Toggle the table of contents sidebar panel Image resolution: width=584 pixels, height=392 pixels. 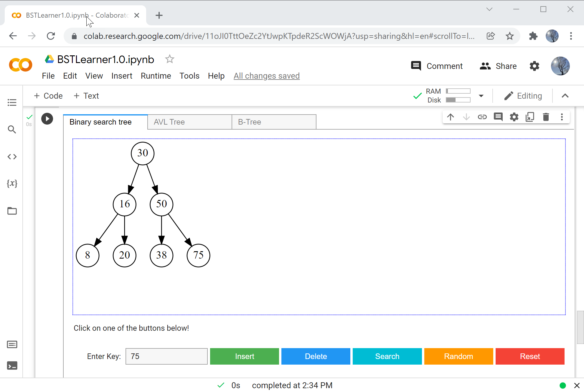12,102
